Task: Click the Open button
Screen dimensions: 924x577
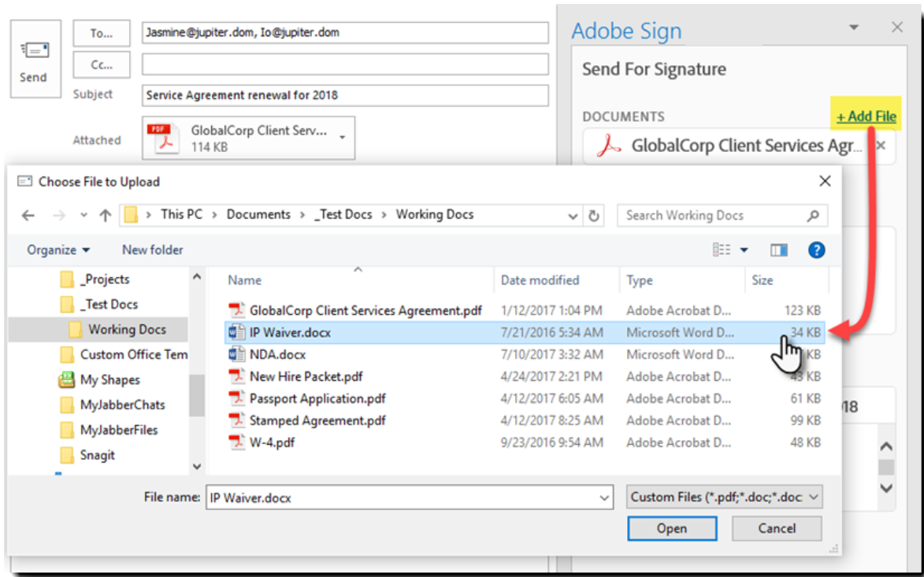Action: 671,528
